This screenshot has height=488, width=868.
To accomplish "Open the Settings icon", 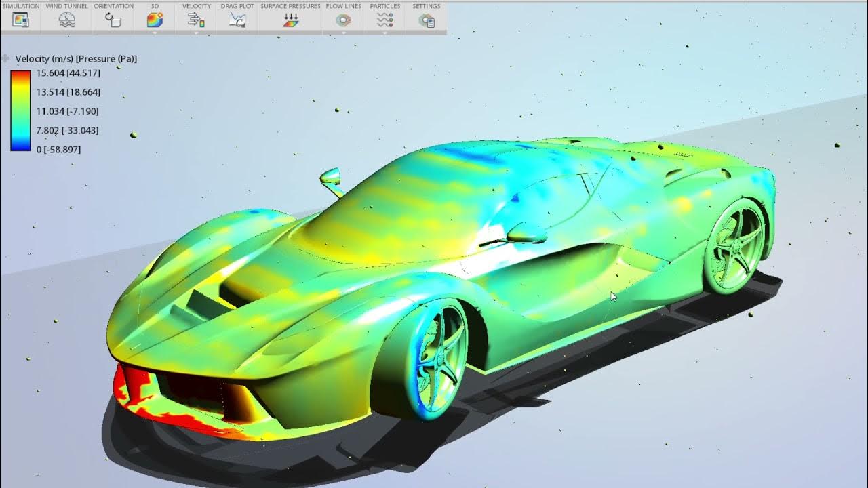I will tap(427, 20).
